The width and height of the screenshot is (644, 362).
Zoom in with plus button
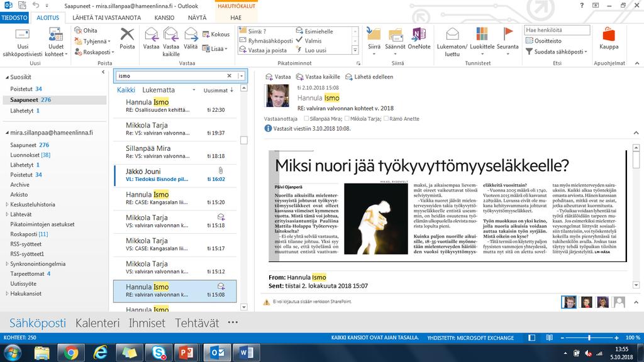(616, 337)
